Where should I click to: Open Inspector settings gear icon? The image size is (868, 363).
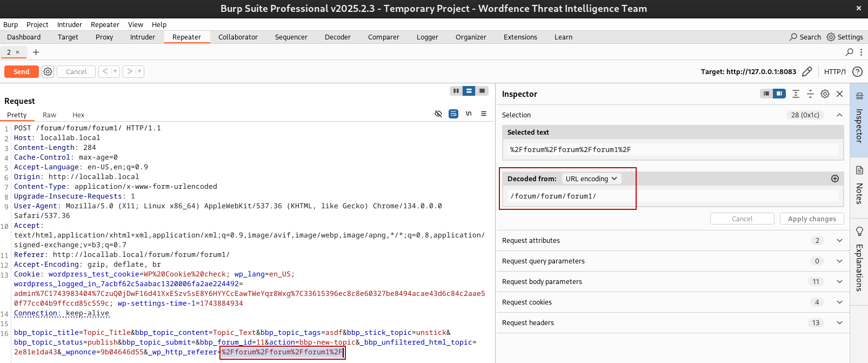click(825, 94)
